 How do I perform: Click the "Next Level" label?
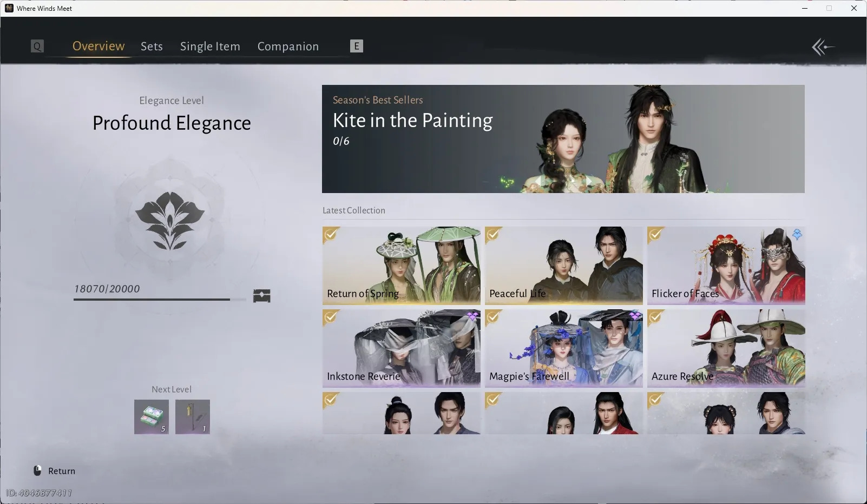pos(172,389)
